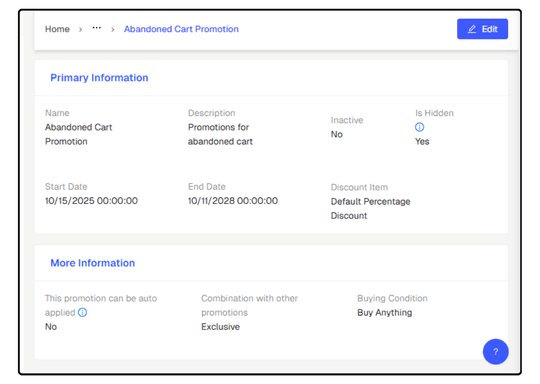Click the Buy Anything buying condition value
Screen dimensions: 540x384
coord(385,312)
